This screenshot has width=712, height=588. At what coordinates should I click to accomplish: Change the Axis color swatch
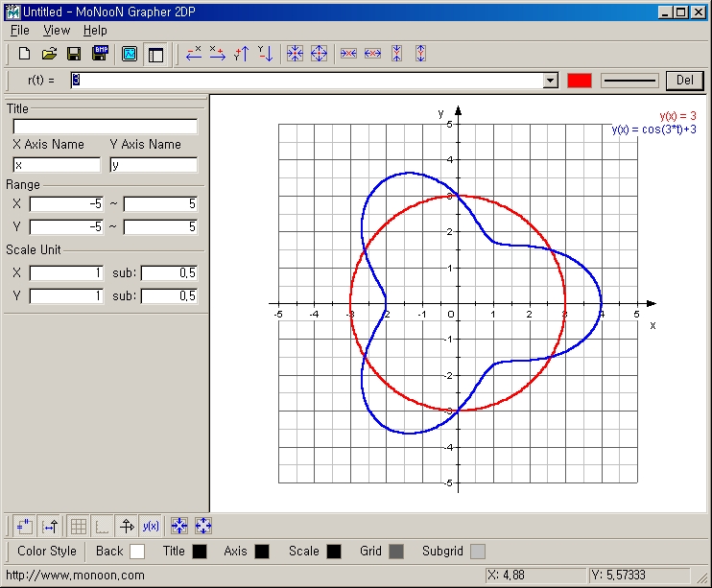click(x=262, y=552)
